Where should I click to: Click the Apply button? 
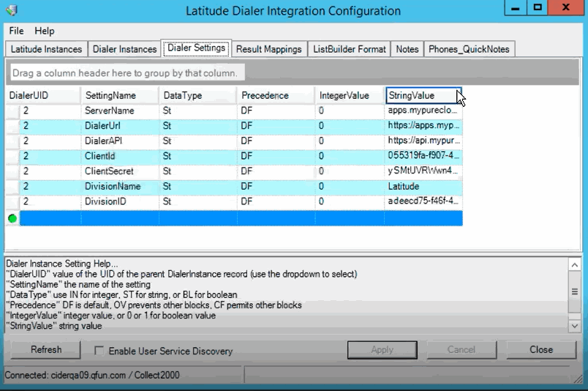click(x=382, y=350)
